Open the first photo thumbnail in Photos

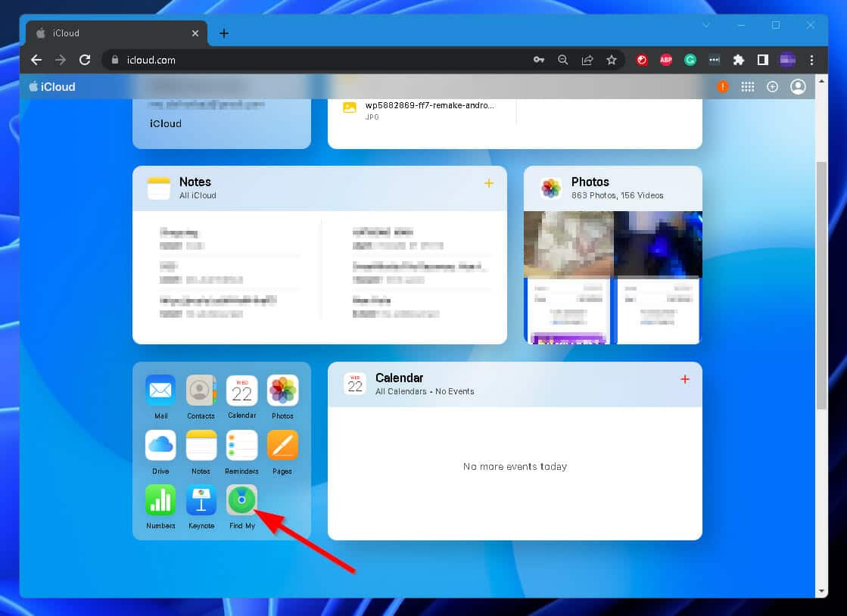568,244
